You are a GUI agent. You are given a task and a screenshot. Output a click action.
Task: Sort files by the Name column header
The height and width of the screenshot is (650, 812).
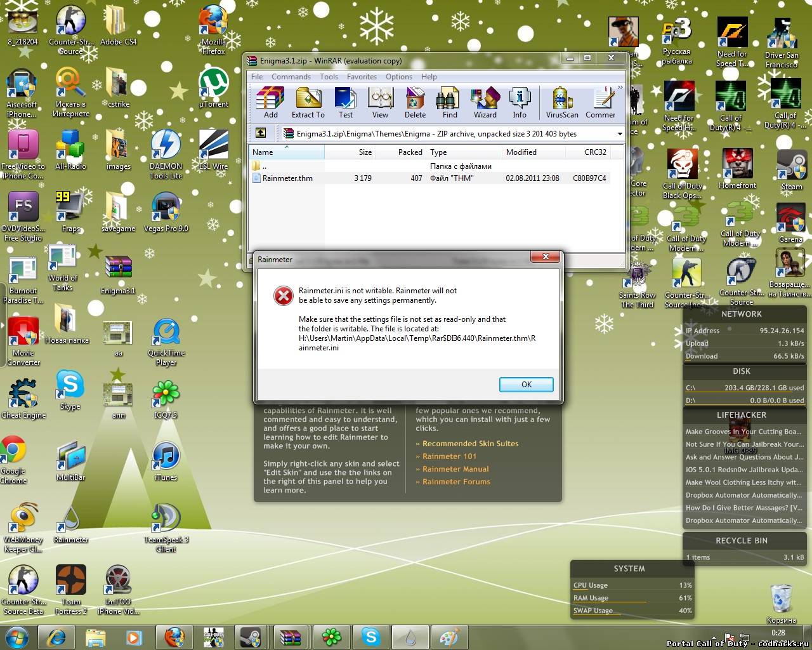287,152
